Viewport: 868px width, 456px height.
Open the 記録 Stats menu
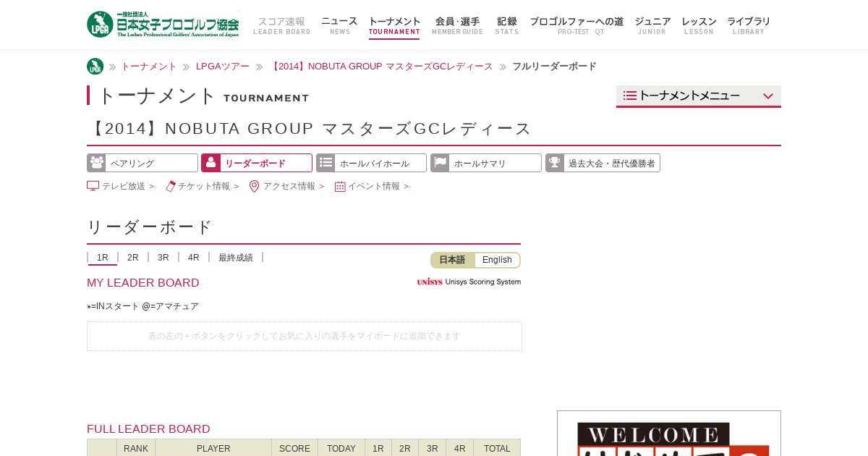(506, 25)
